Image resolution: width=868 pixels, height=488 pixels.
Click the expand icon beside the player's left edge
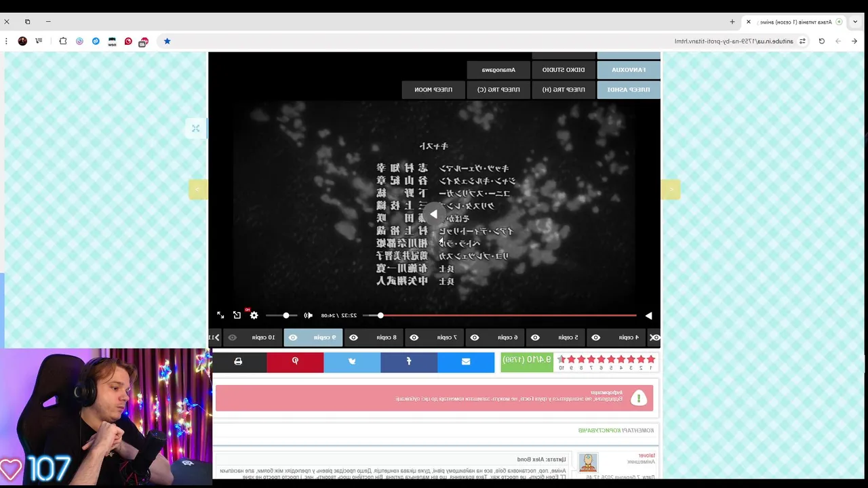[x=195, y=128]
